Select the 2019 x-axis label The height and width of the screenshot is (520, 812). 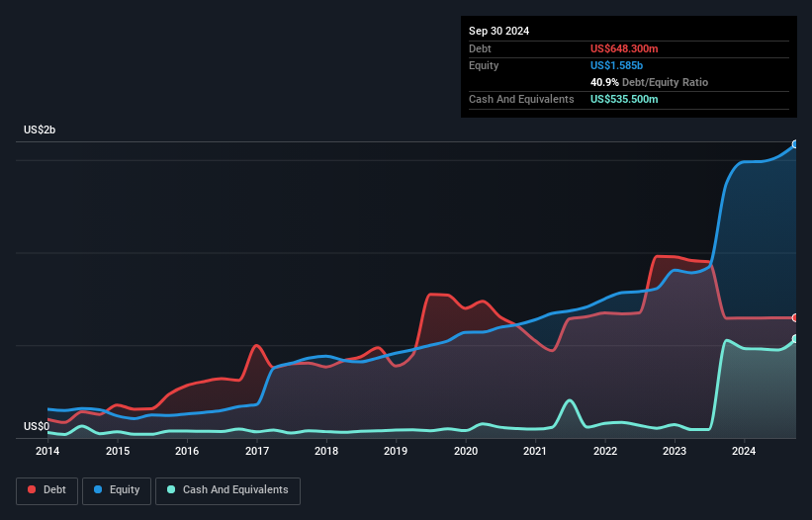(396, 451)
